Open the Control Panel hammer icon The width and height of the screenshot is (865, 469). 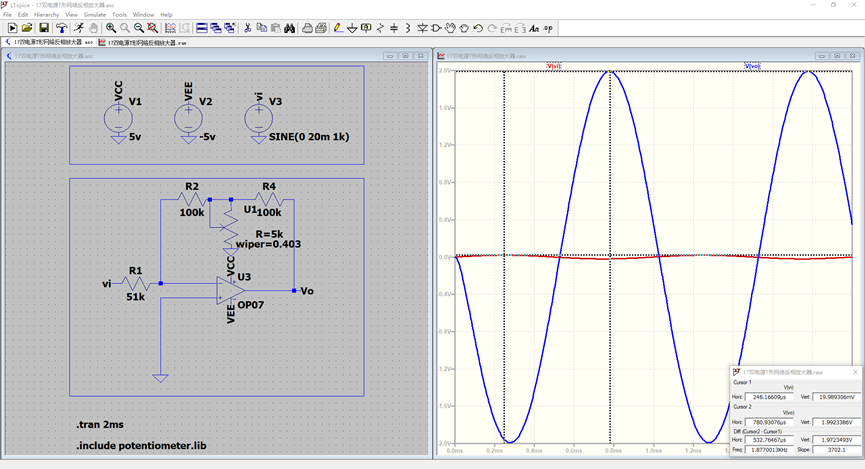(62, 28)
